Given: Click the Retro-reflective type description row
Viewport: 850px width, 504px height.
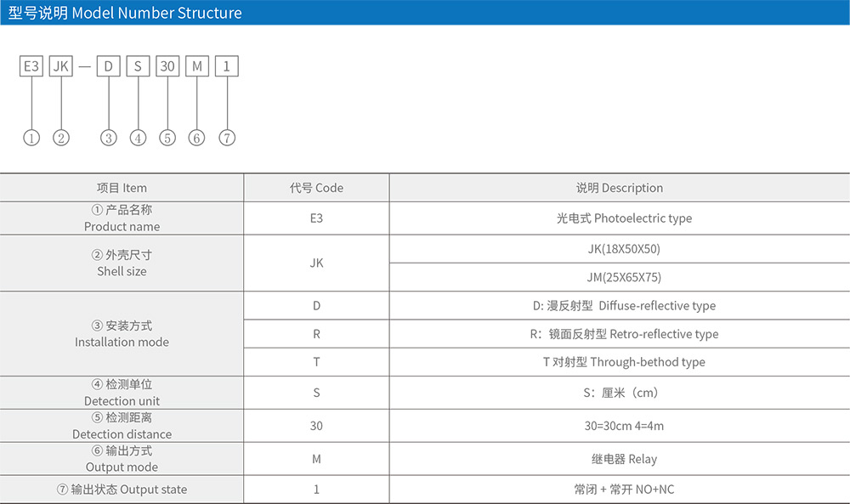Looking at the screenshot, I should pos(619,334).
